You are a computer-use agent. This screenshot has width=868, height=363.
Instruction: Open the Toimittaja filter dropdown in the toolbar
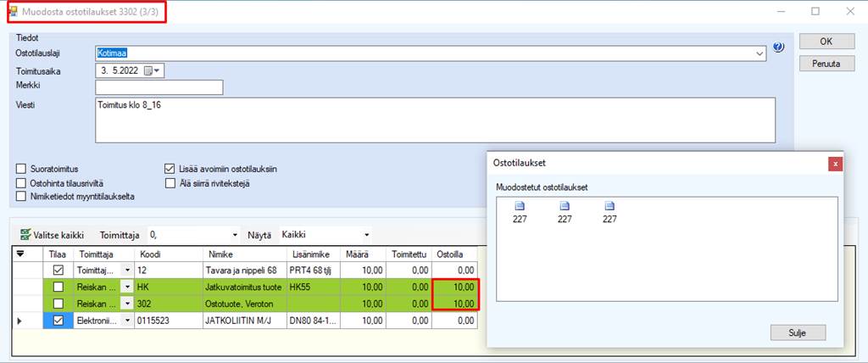tap(235, 234)
